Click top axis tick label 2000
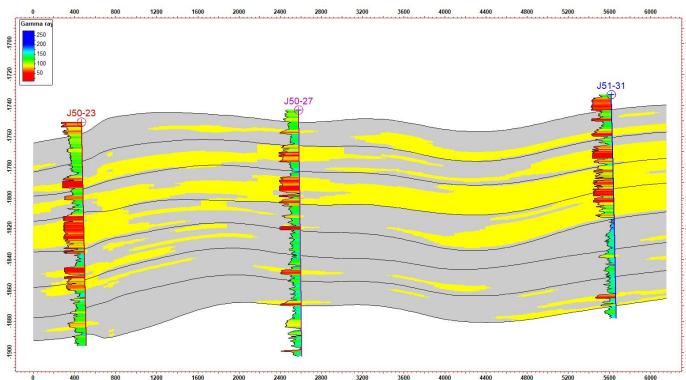 point(239,12)
